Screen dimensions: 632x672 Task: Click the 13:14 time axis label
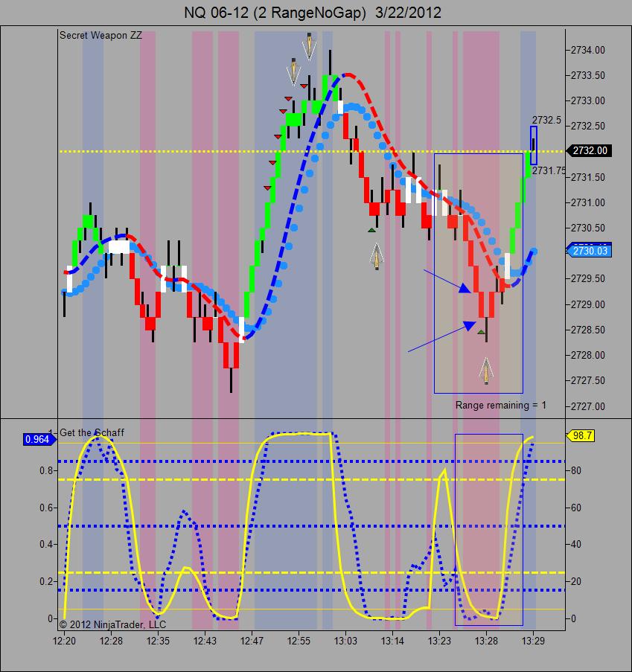pyautogui.click(x=392, y=641)
